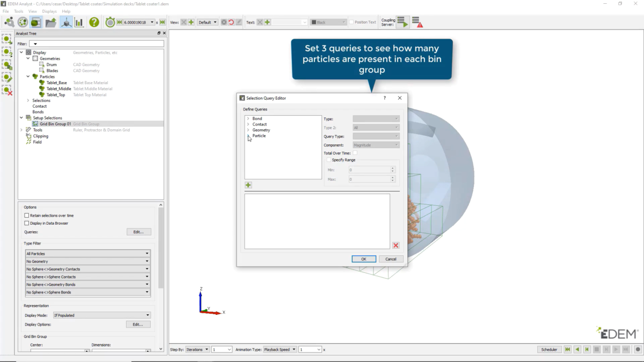Click the red reset view icon

pyautogui.click(x=231, y=23)
